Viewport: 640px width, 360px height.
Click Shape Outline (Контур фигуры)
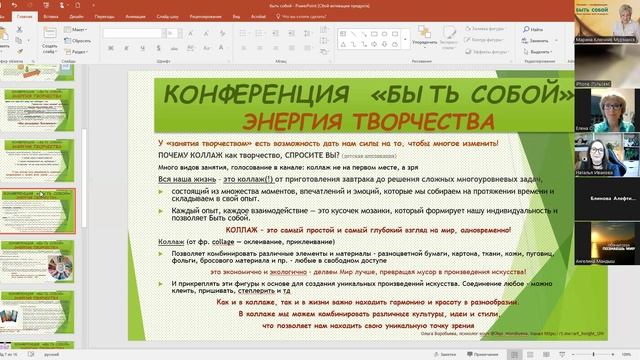coord(484,40)
